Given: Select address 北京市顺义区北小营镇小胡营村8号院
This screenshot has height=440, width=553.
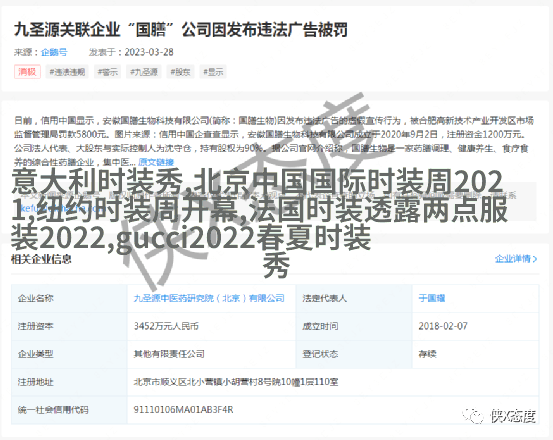Looking at the screenshot, I should pos(207,382).
